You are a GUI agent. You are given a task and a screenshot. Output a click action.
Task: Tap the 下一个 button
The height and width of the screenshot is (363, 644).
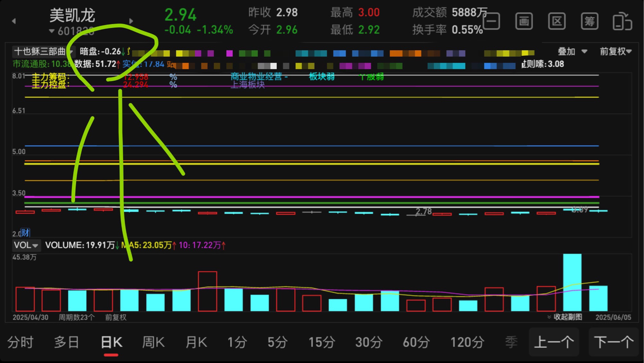[613, 342]
